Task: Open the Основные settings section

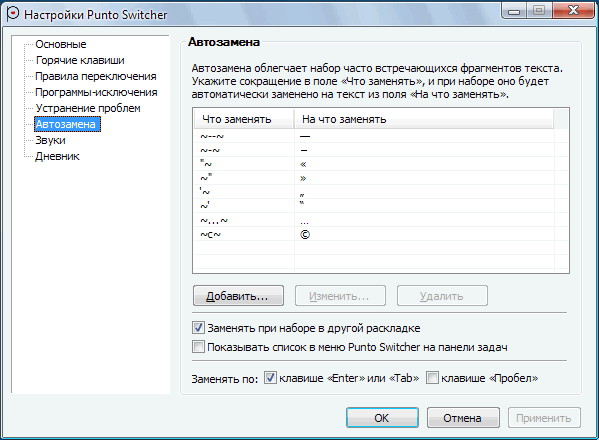Action: (x=61, y=44)
